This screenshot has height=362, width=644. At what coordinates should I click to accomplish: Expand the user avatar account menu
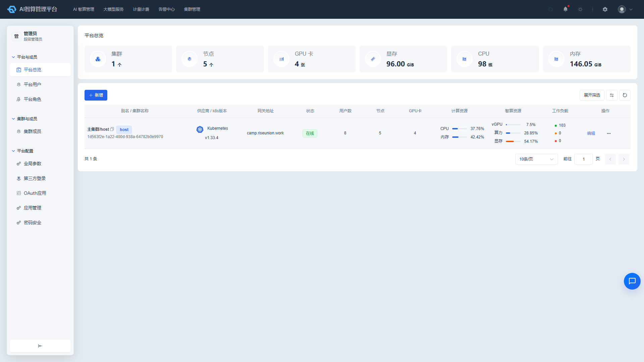pyautogui.click(x=626, y=9)
